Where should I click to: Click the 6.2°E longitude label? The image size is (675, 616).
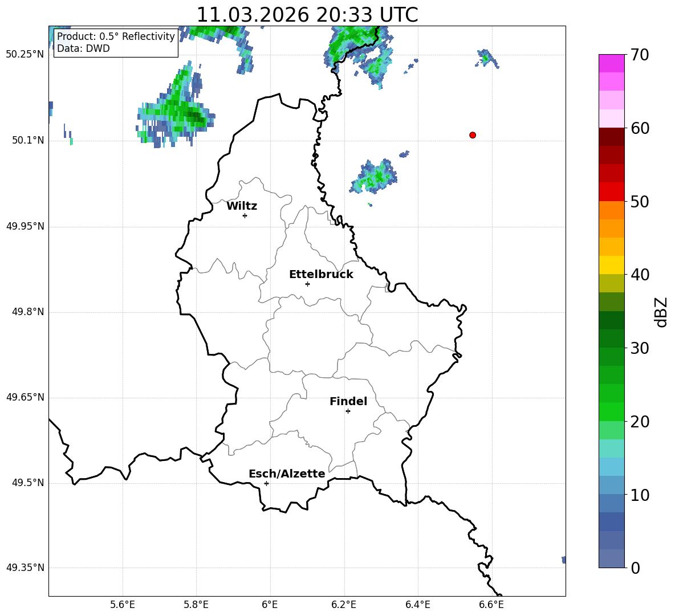(x=344, y=605)
